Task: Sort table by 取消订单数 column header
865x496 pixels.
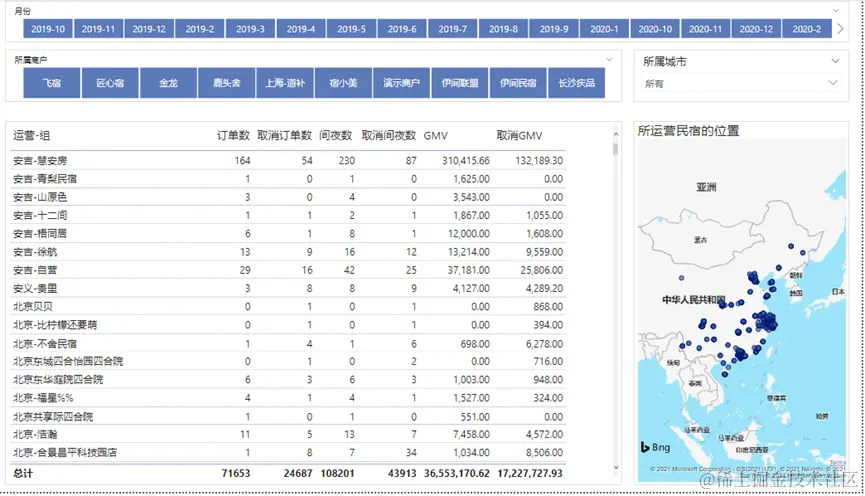Action: 285,135
